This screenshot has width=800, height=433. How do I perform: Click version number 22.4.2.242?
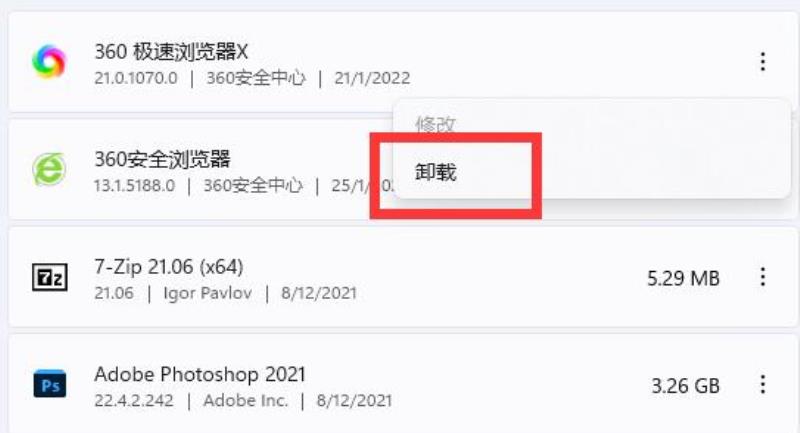pyautogui.click(x=134, y=401)
